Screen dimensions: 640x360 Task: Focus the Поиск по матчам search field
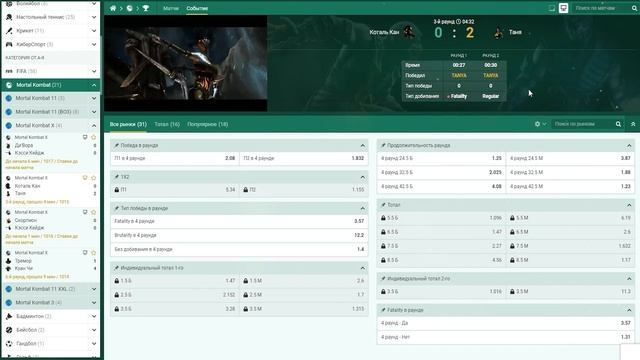tap(602, 8)
